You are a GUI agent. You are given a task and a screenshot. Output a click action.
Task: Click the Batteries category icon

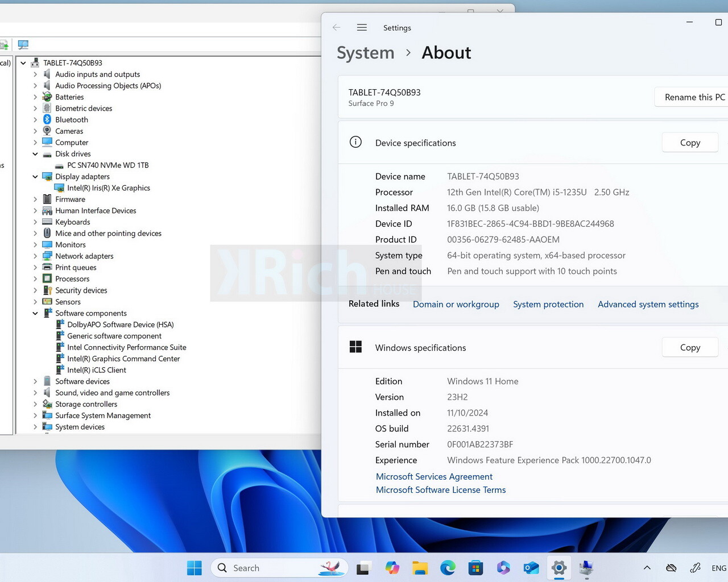click(x=47, y=97)
